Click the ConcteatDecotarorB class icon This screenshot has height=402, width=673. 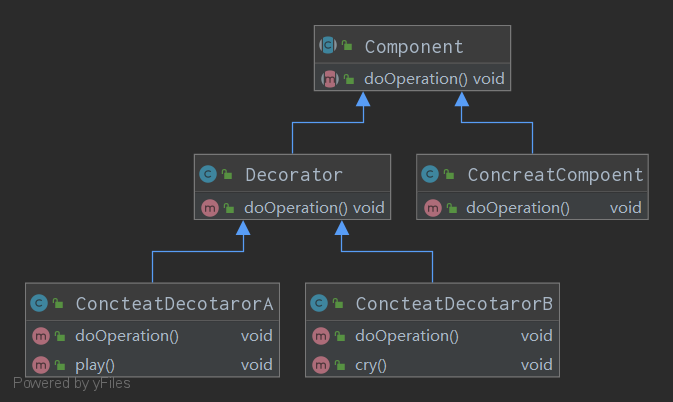pos(319,303)
